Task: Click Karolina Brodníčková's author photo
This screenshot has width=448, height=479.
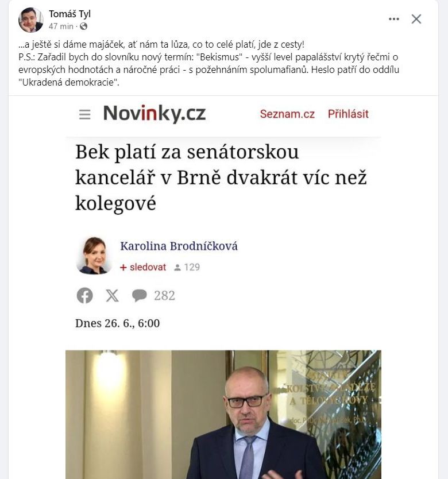Action: click(x=94, y=256)
